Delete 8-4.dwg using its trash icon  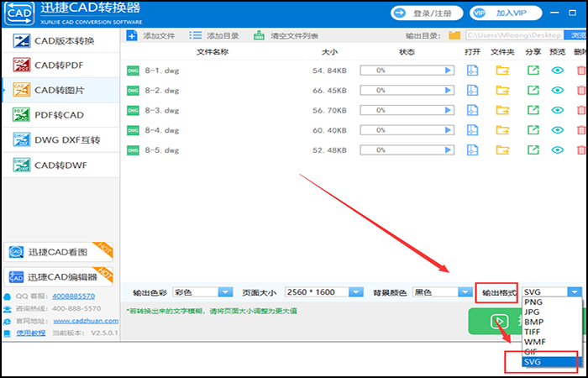(581, 130)
